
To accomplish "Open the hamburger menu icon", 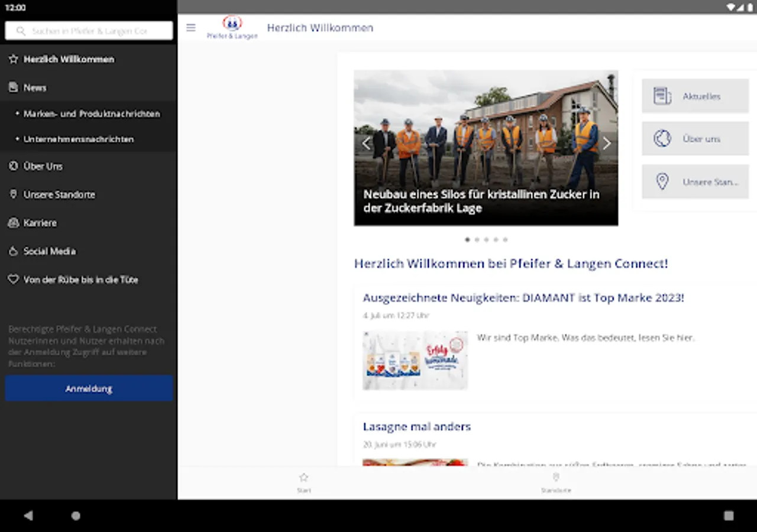I will [x=190, y=28].
